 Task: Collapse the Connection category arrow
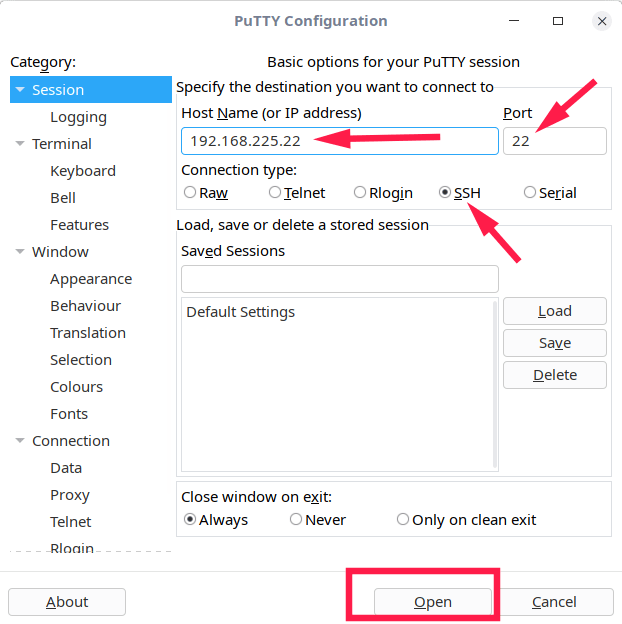point(20,441)
